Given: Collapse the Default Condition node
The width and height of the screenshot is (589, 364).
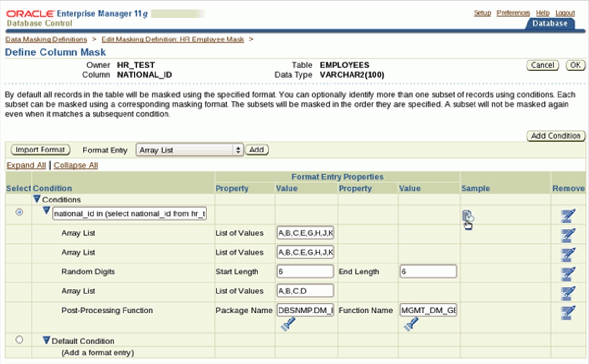Looking at the screenshot, I should point(46,341).
